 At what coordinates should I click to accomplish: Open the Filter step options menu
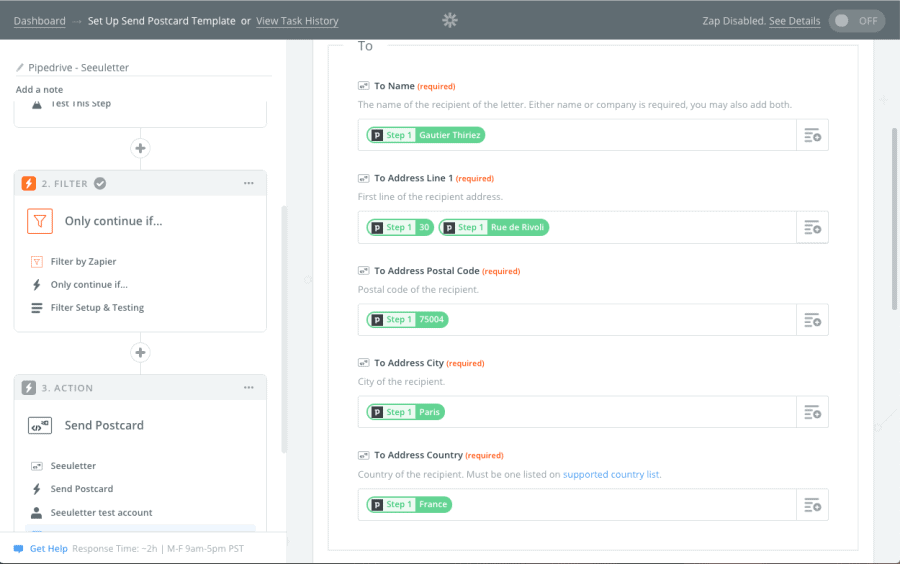(x=249, y=183)
